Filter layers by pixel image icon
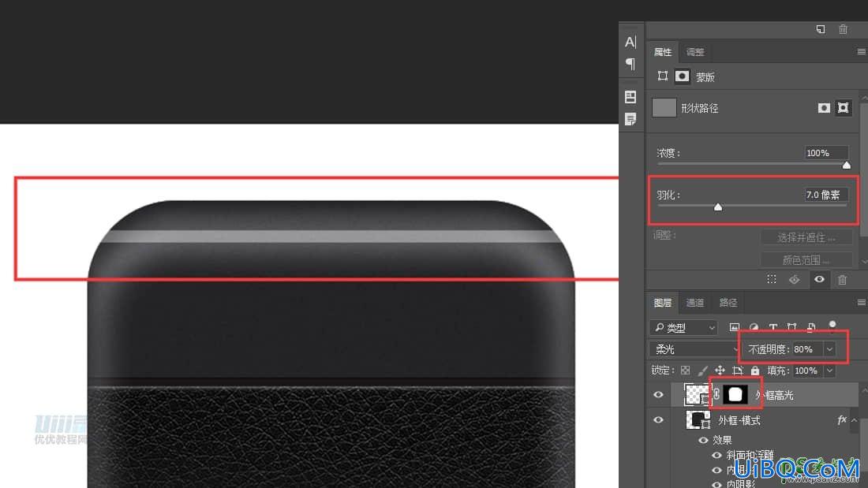Viewport: 868px width, 488px height. point(734,327)
